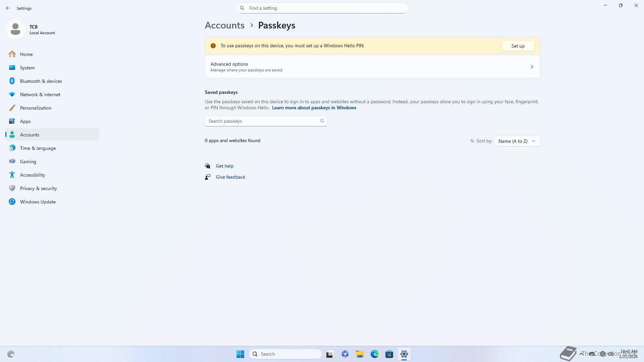The image size is (644, 362).
Task: Select Home in the sidebar
Action: tap(26, 54)
